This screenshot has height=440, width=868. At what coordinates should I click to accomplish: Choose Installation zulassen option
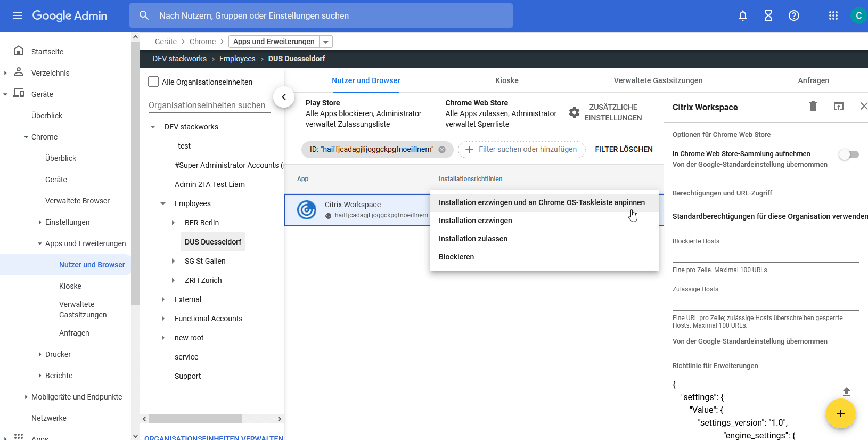point(544,239)
